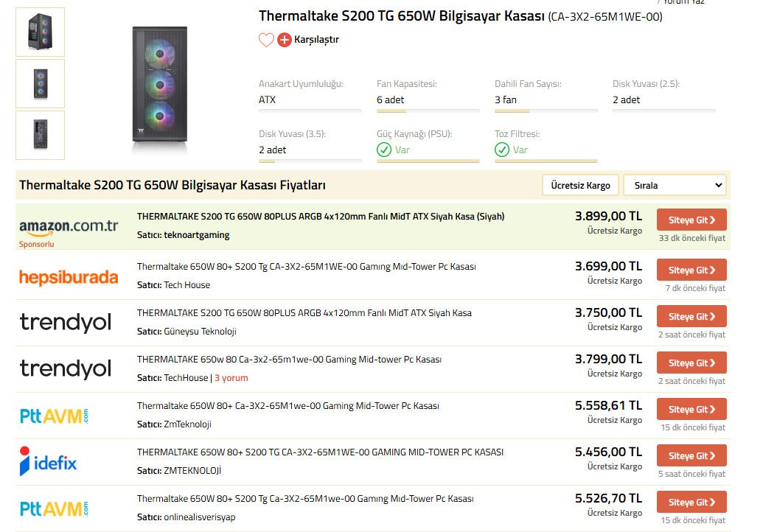Select first case thumbnail with side panel
Image resolution: width=777 pixels, height=532 pixels.
point(40,32)
